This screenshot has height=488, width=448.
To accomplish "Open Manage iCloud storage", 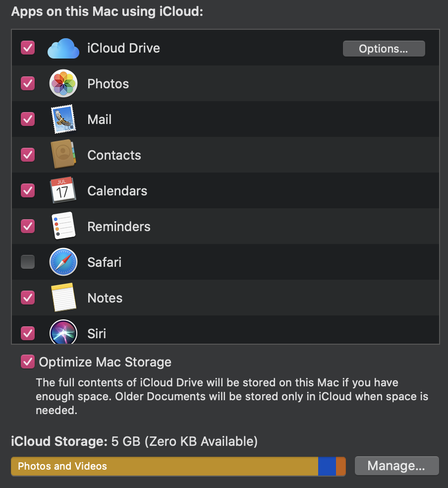I will coord(396,466).
